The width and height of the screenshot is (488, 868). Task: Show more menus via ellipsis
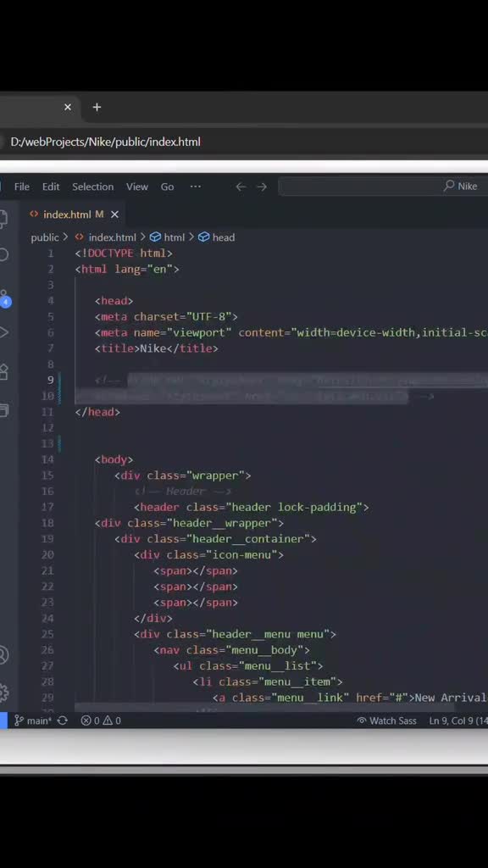pos(196,186)
